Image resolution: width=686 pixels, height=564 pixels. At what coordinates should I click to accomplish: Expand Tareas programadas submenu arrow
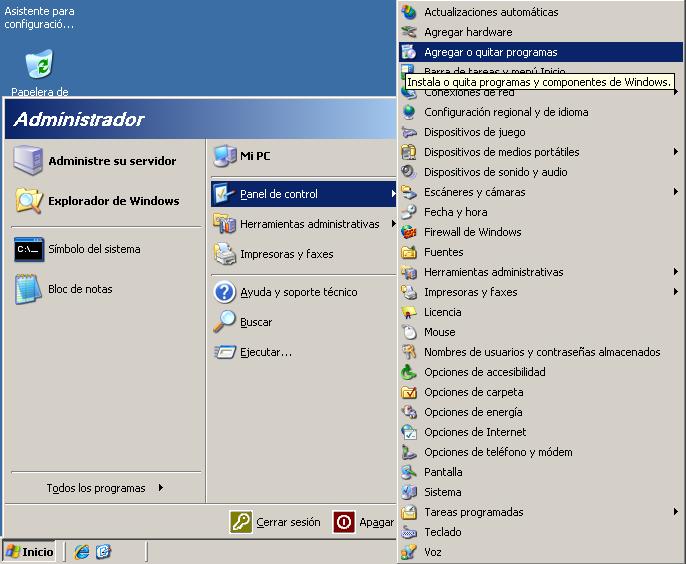pos(676,512)
